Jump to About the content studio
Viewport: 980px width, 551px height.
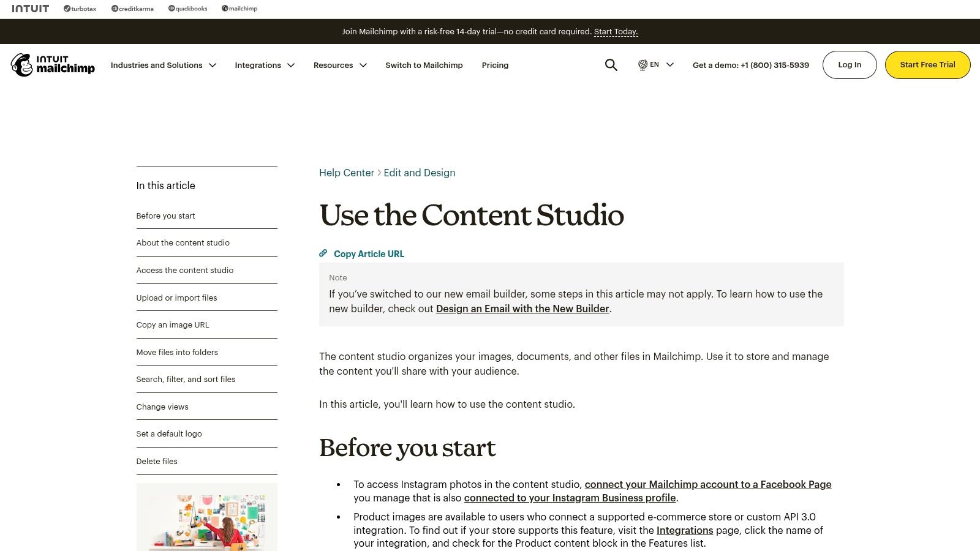[183, 242]
